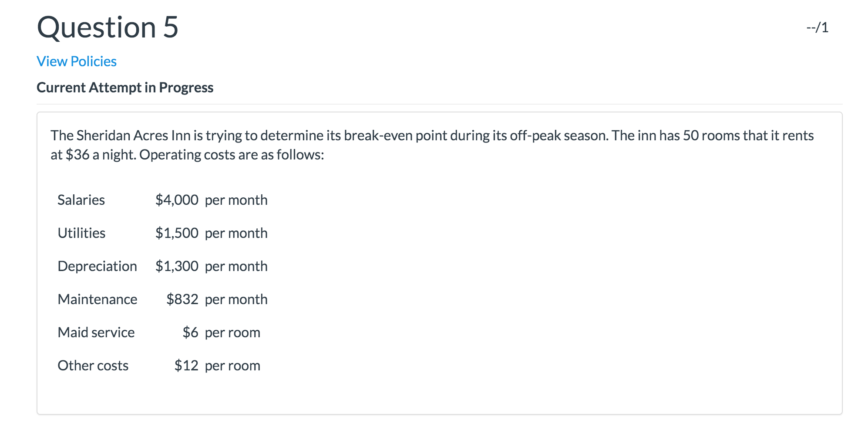Open the View Policies link
The width and height of the screenshot is (868, 434).
[x=76, y=61]
